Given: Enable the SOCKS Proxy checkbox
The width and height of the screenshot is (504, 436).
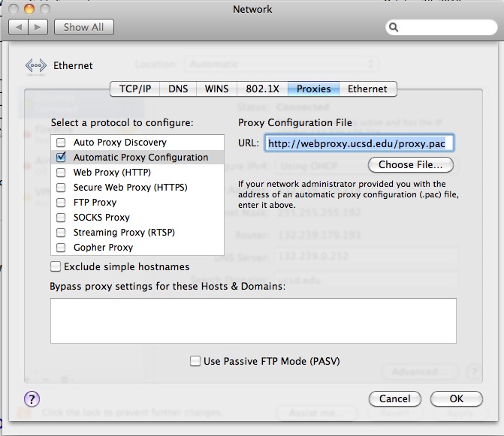Looking at the screenshot, I should coord(61,218).
